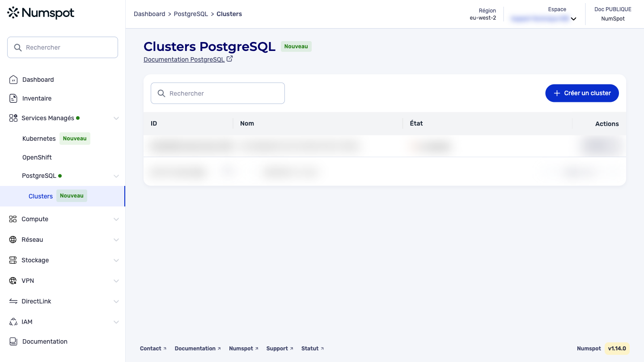Open Dashboard from the house icon

pos(13,80)
